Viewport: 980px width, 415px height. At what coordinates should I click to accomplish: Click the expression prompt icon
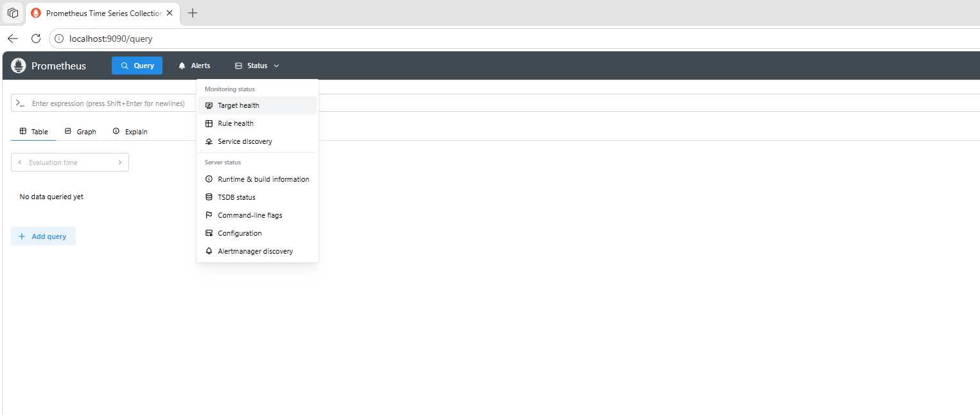click(x=20, y=103)
